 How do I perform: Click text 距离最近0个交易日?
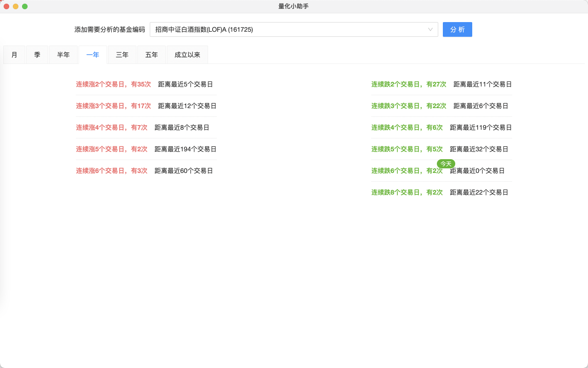[x=477, y=171]
